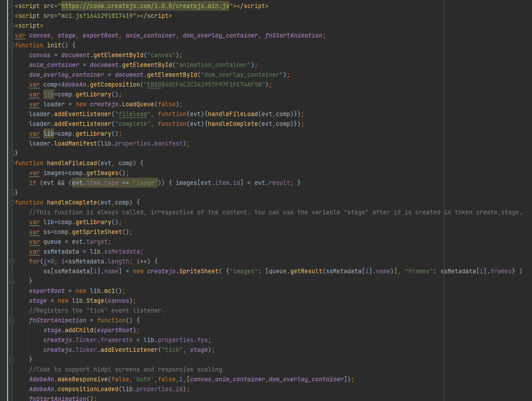The image size is (532, 401).
Task: Click the "dom_overlay_container" string literal in getElementById
Action: click(x=241, y=75)
